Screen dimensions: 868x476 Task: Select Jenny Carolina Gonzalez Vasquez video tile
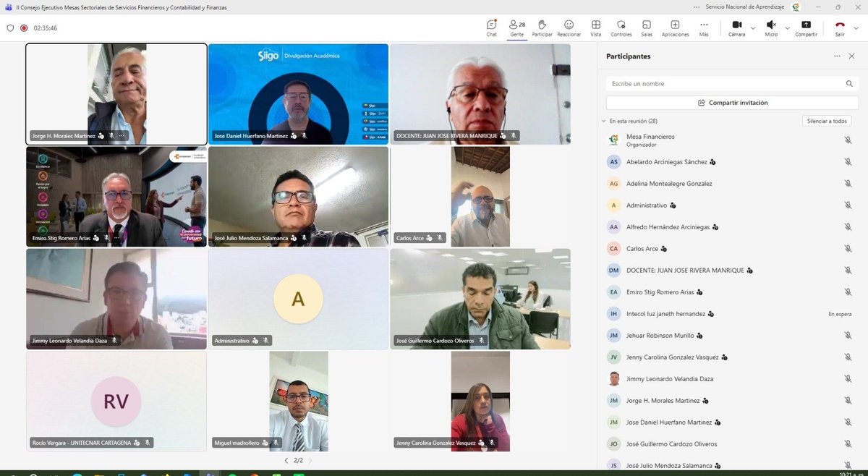point(480,401)
